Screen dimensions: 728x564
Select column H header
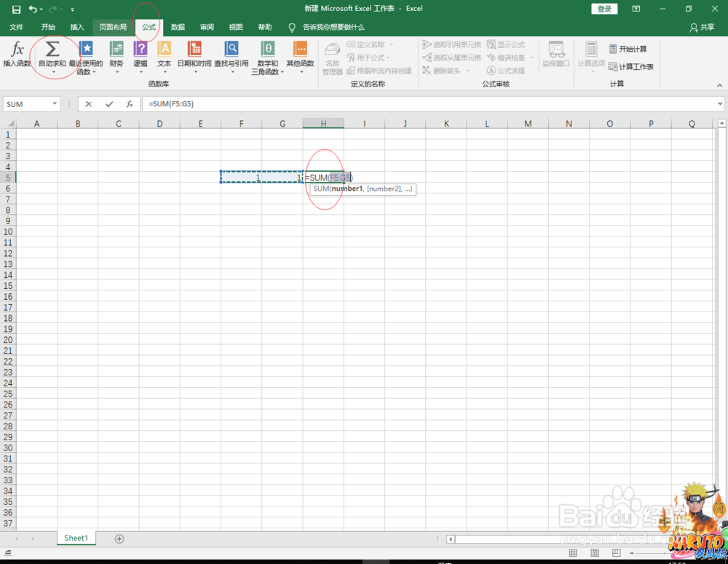323,124
